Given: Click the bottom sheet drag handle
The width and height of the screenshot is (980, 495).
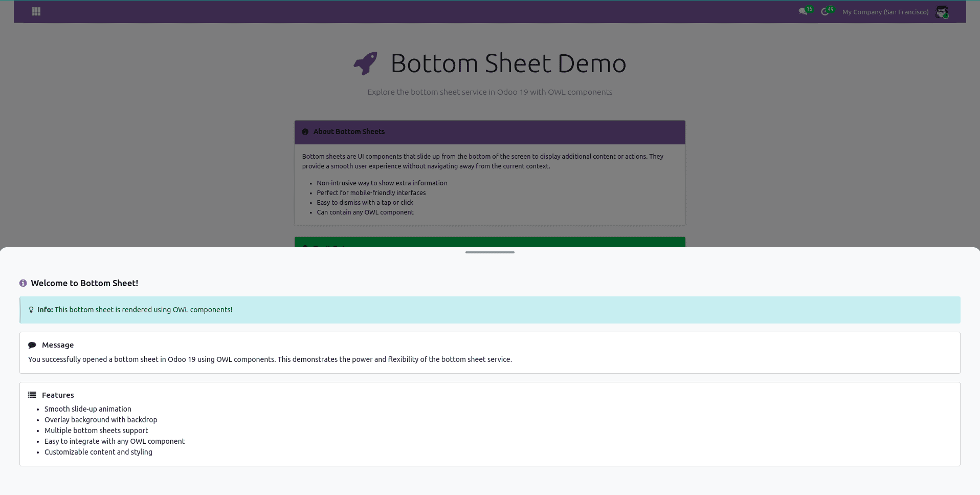Looking at the screenshot, I should coord(489,252).
